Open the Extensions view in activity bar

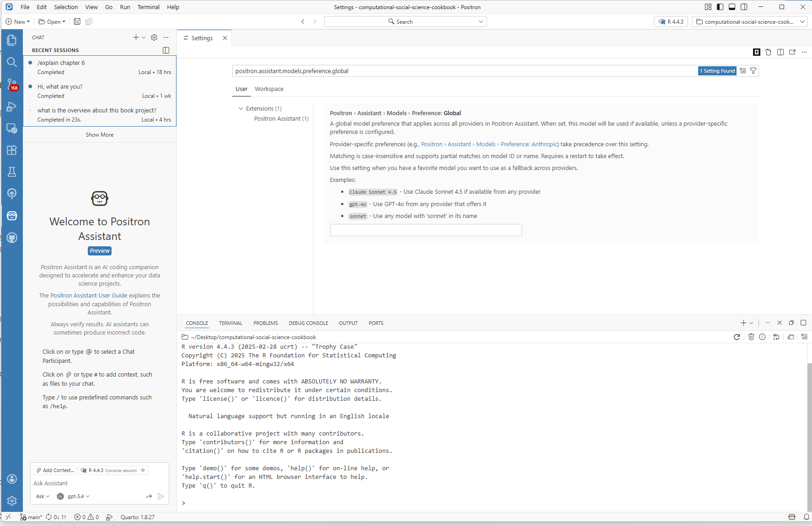pyautogui.click(x=12, y=150)
